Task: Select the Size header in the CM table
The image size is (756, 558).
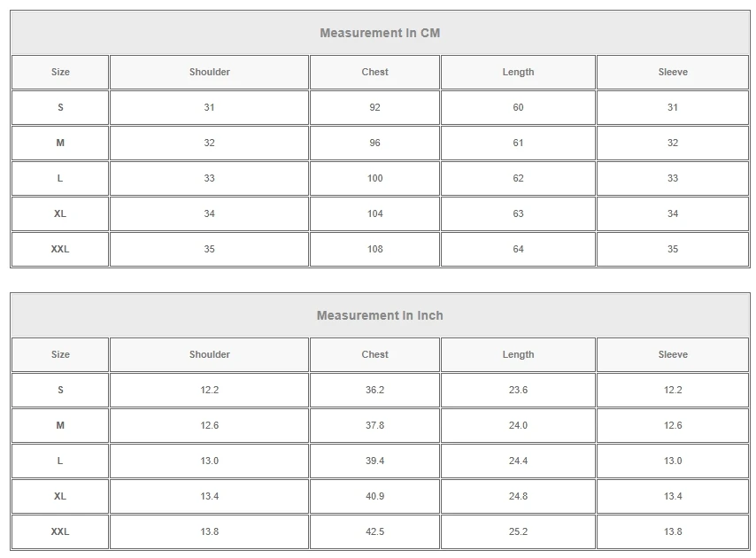Action: tap(60, 72)
